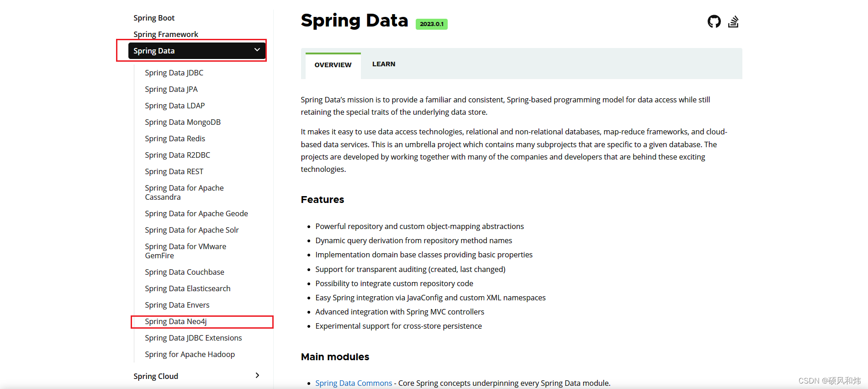Image resolution: width=868 pixels, height=389 pixels.
Task: Click the 2023.0.1 version badge
Action: point(432,24)
